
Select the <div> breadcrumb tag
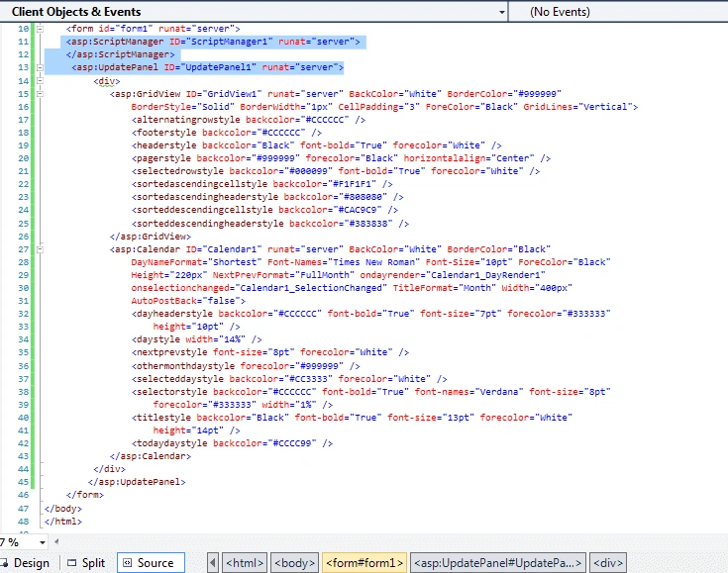coord(608,563)
